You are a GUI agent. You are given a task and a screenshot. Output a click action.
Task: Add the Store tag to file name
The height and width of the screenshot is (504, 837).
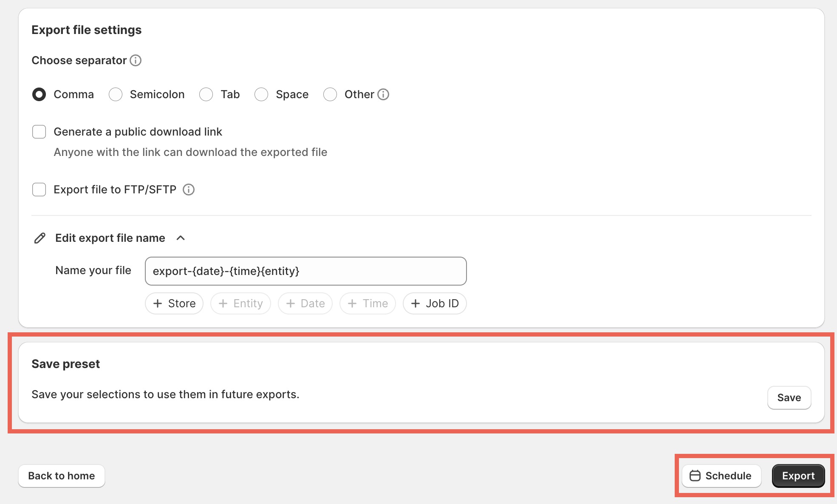[174, 303]
